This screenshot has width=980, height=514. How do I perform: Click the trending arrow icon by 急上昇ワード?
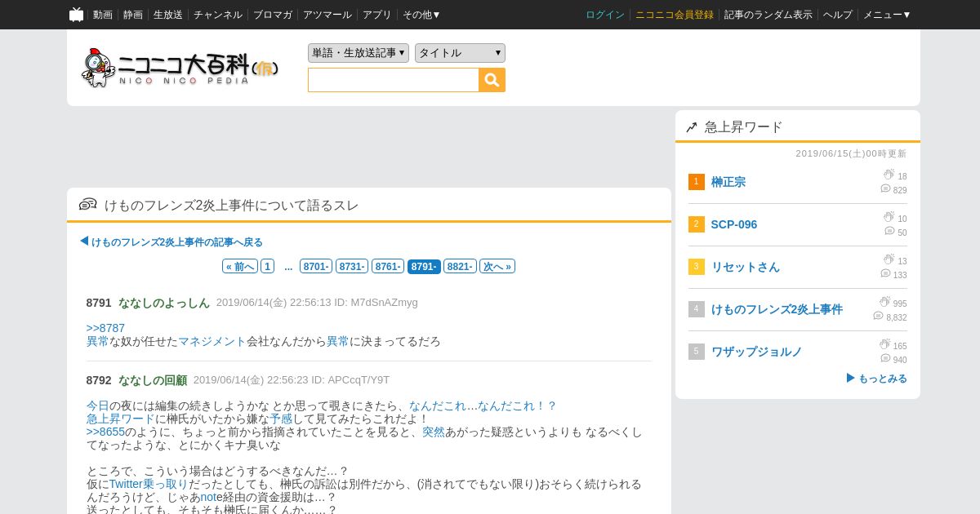692,127
